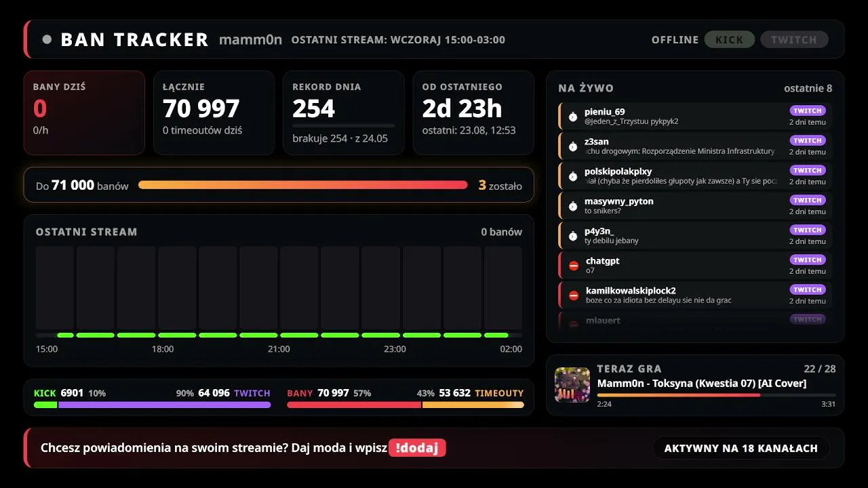Click the 0 banów label in Ostatni Stream
Viewport: 868px width, 488px height.
pyautogui.click(x=502, y=232)
